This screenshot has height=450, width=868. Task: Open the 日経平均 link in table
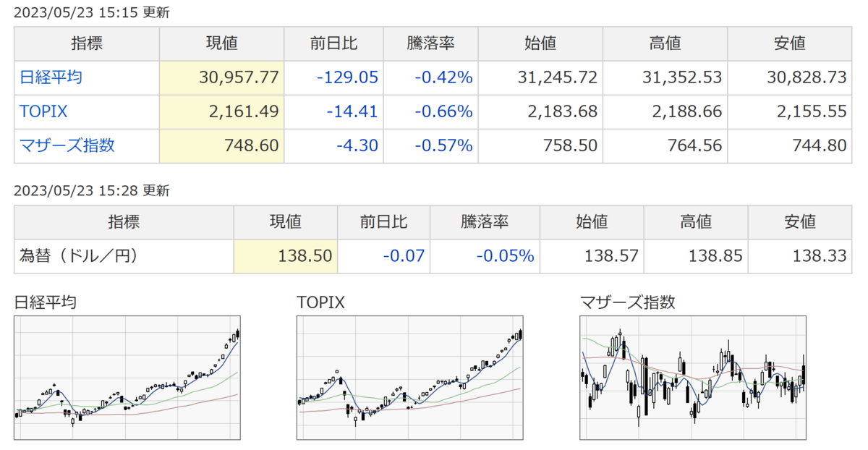coord(50,77)
